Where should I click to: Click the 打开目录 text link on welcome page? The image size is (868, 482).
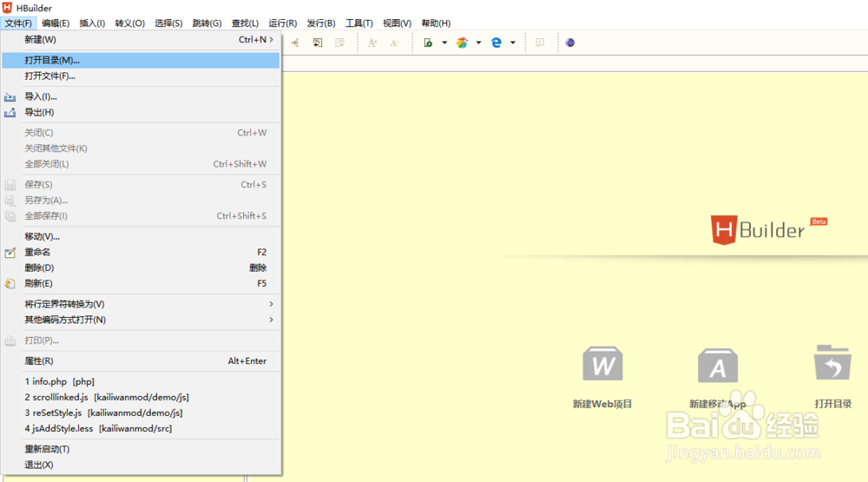click(832, 404)
